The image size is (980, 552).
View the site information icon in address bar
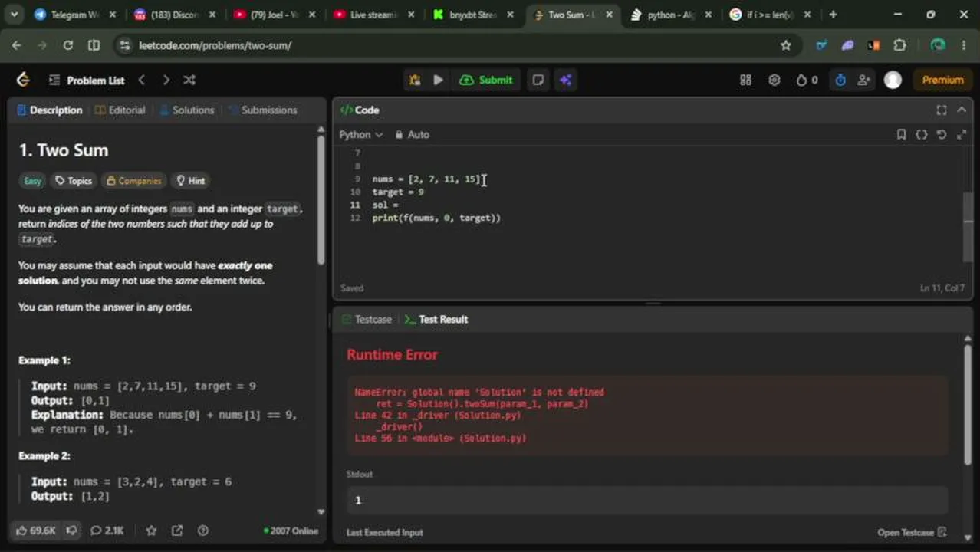pos(125,45)
